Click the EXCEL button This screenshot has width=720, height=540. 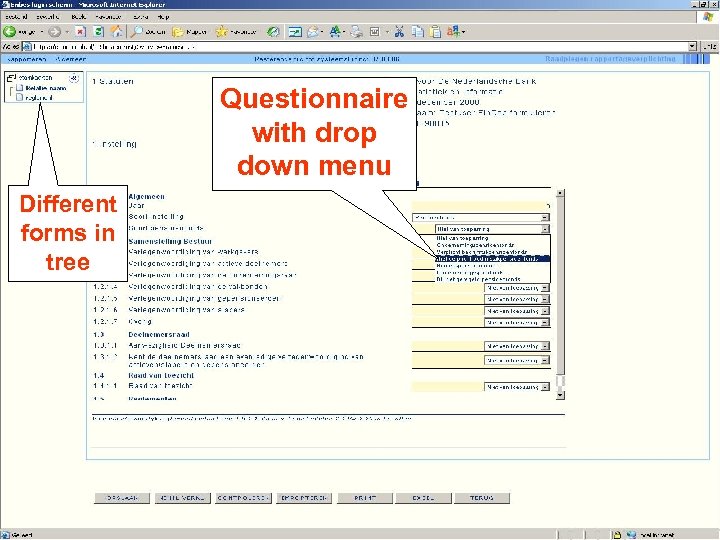[423, 498]
